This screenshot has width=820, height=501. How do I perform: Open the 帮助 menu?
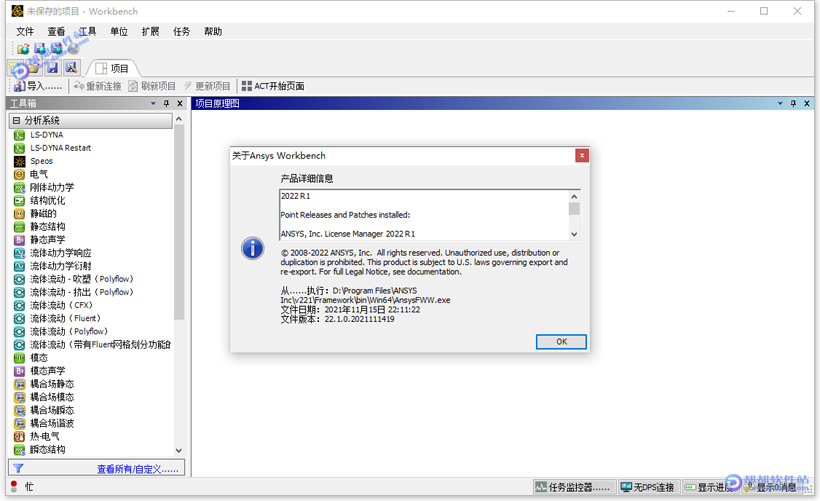tap(213, 31)
